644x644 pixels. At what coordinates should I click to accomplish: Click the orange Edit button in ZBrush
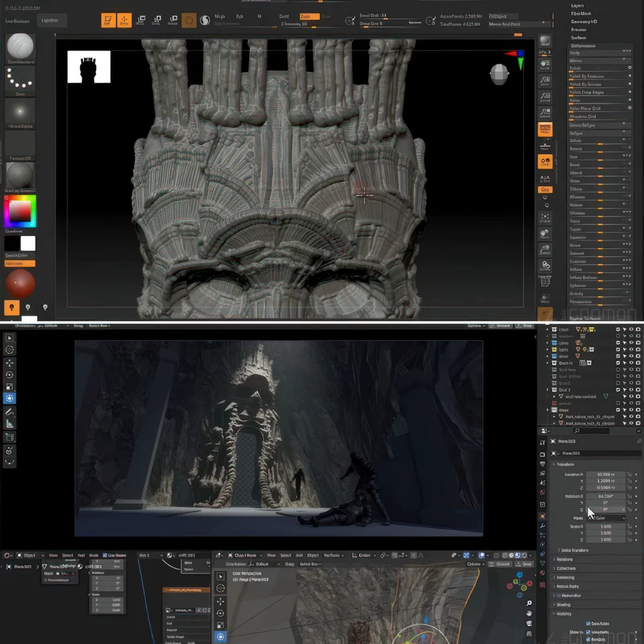pyautogui.click(x=109, y=20)
